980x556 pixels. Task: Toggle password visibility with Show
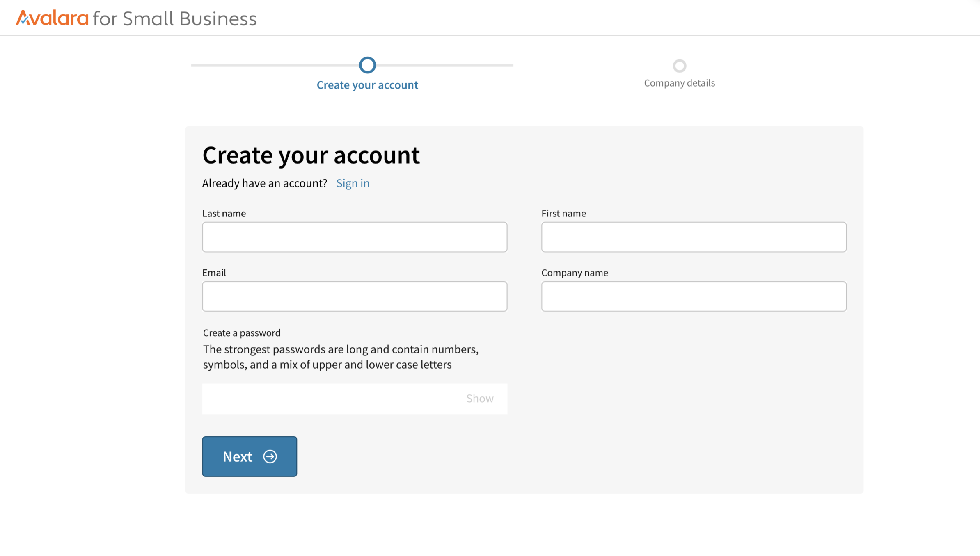[479, 399]
